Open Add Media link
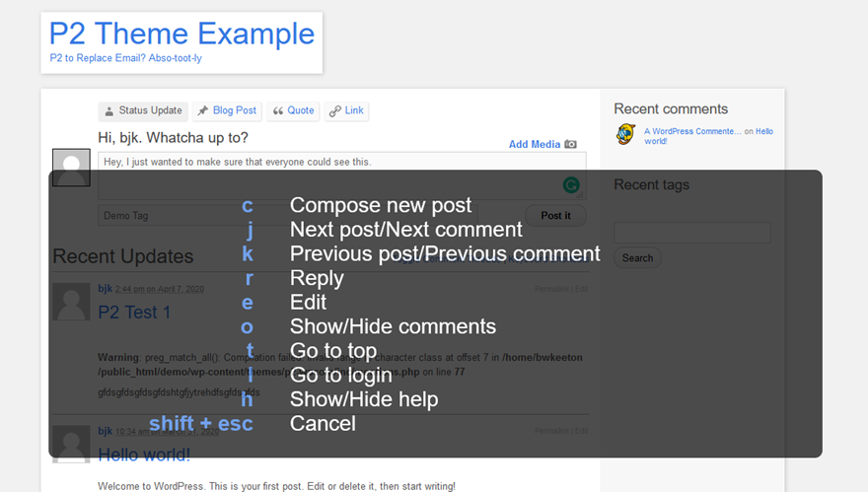This screenshot has height=492, width=868. click(x=535, y=145)
